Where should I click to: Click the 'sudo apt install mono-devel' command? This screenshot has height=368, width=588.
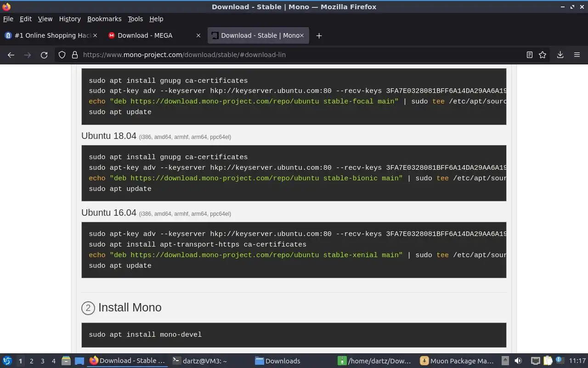click(x=145, y=334)
